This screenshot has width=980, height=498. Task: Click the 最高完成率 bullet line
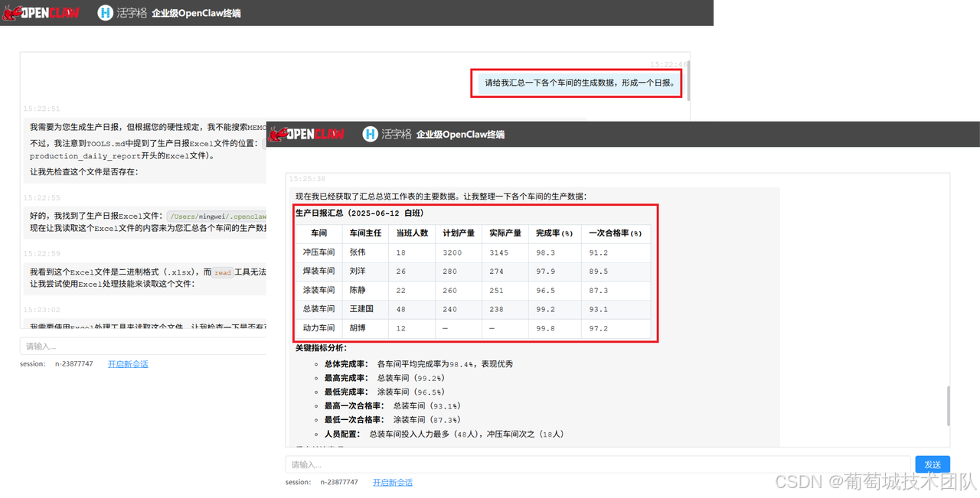pos(384,378)
